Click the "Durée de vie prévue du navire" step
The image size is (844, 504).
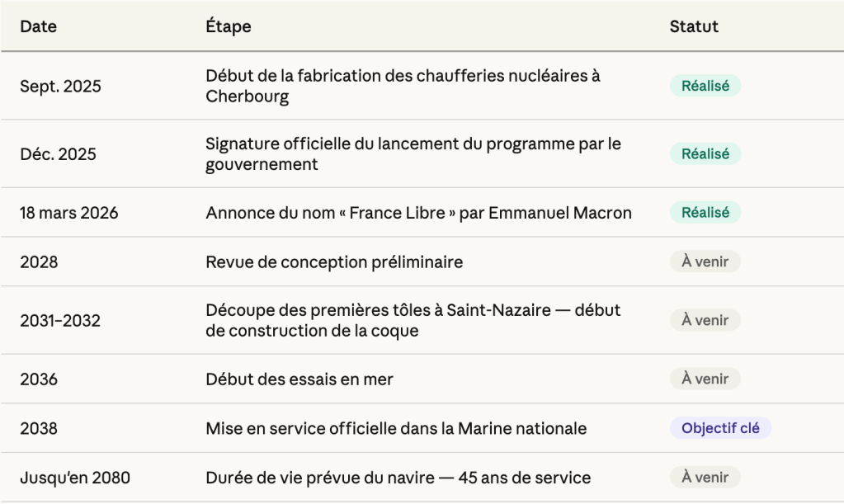pyautogui.click(x=398, y=478)
